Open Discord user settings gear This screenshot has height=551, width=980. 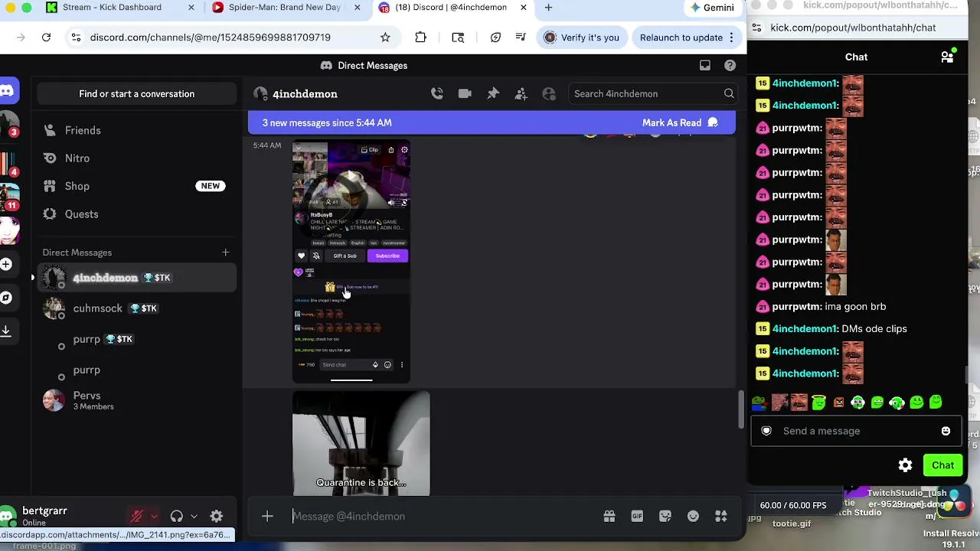point(217,517)
